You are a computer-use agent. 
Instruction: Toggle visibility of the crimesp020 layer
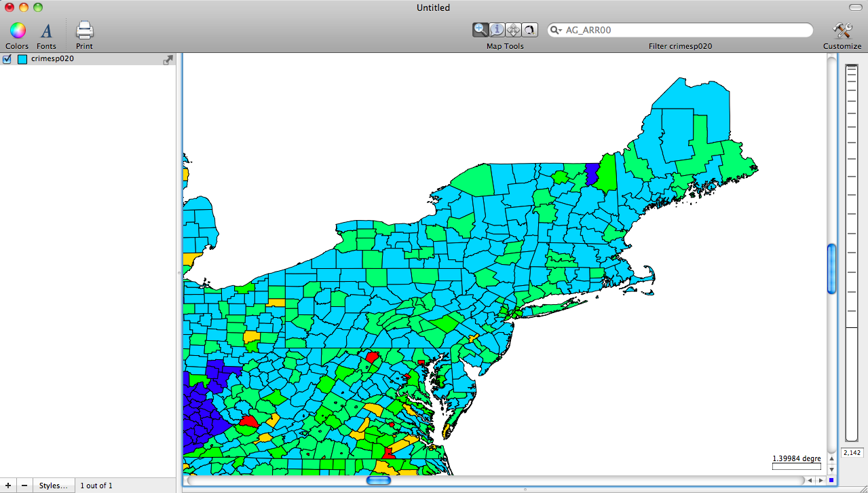pyautogui.click(x=7, y=58)
